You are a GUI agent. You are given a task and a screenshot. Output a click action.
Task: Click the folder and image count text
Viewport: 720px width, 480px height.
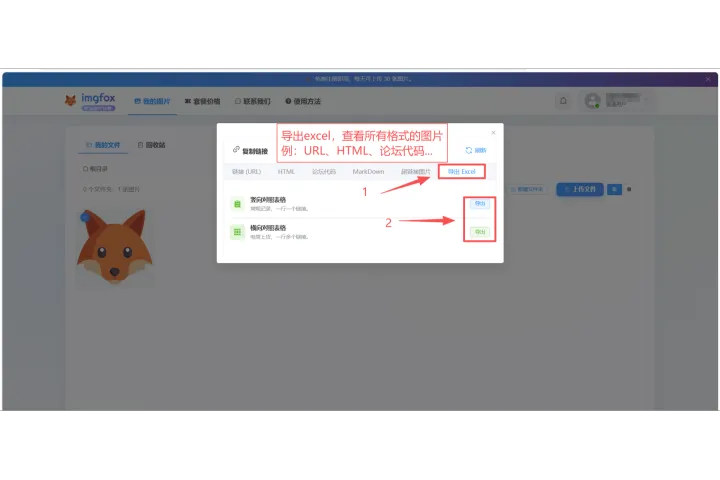click(x=111, y=189)
